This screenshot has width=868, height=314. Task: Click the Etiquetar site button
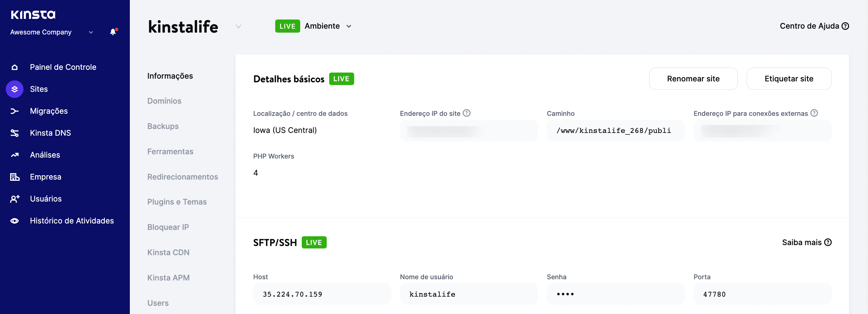tap(789, 79)
